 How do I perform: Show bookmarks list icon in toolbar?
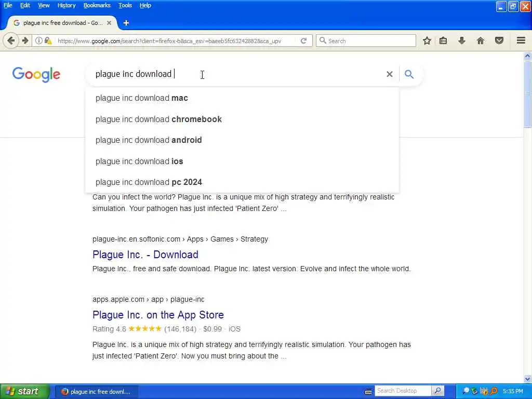[x=443, y=41]
